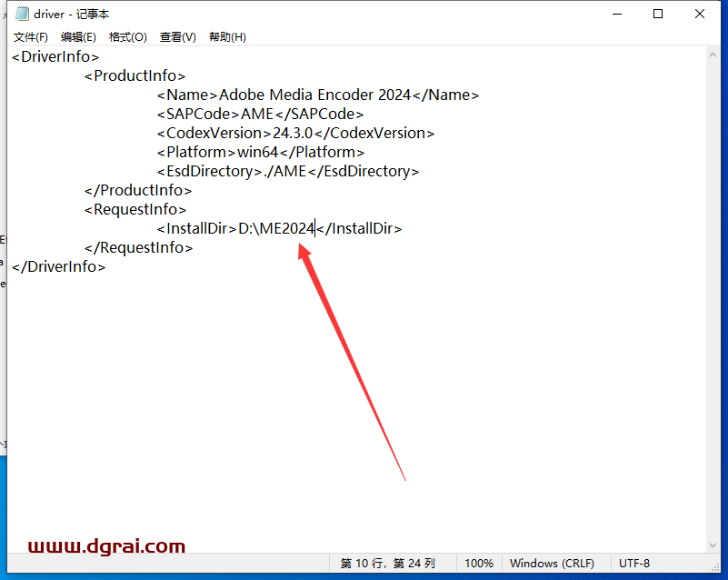
Task: Click the closing </ProductInfo> tag
Action: pyautogui.click(x=138, y=190)
